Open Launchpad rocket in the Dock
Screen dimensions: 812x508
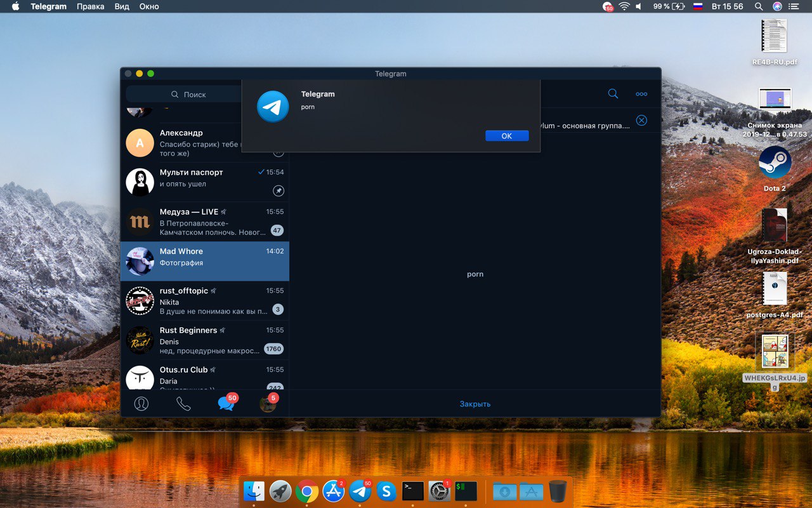(280, 491)
